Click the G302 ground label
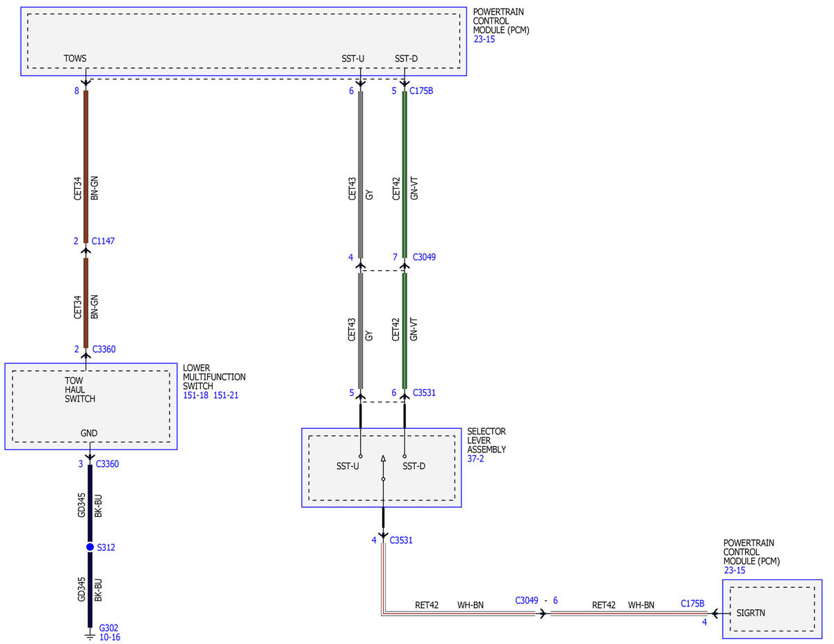 pos(109,627)
